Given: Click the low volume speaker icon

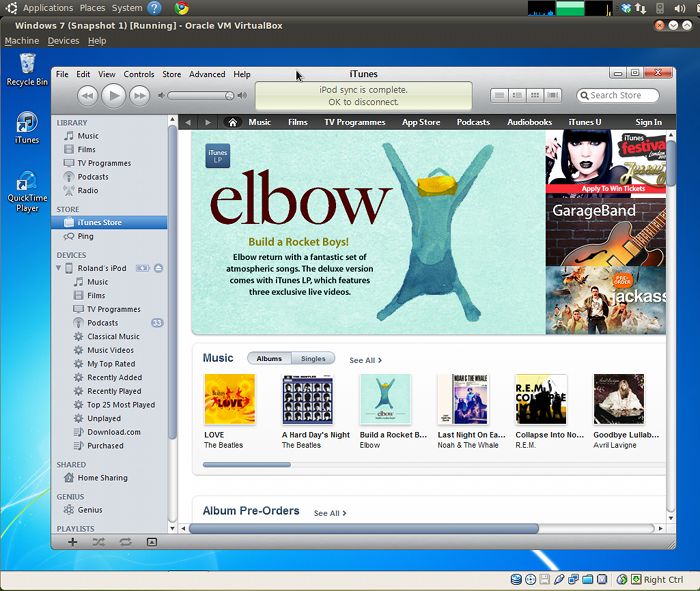Looking at the screenshot, I should pyautogui.click(x=162, y=96).
